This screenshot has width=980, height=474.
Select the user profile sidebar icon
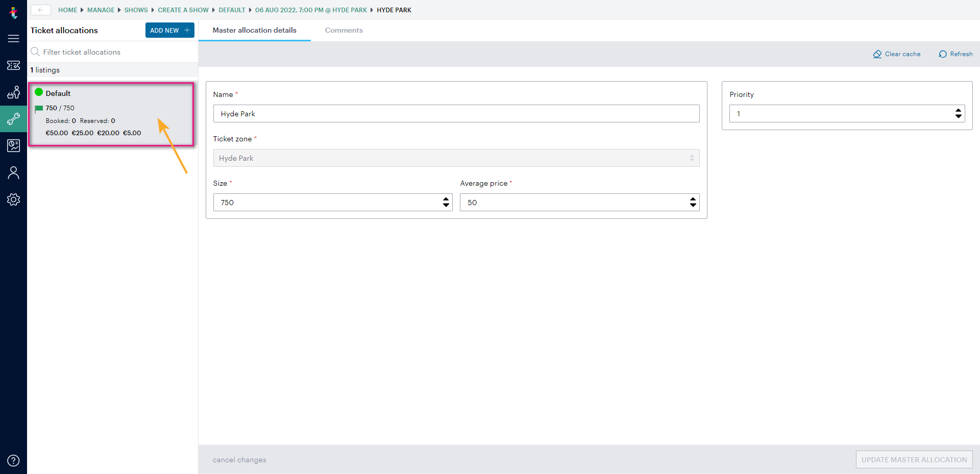pyautogui.click(x=13, y=172)
